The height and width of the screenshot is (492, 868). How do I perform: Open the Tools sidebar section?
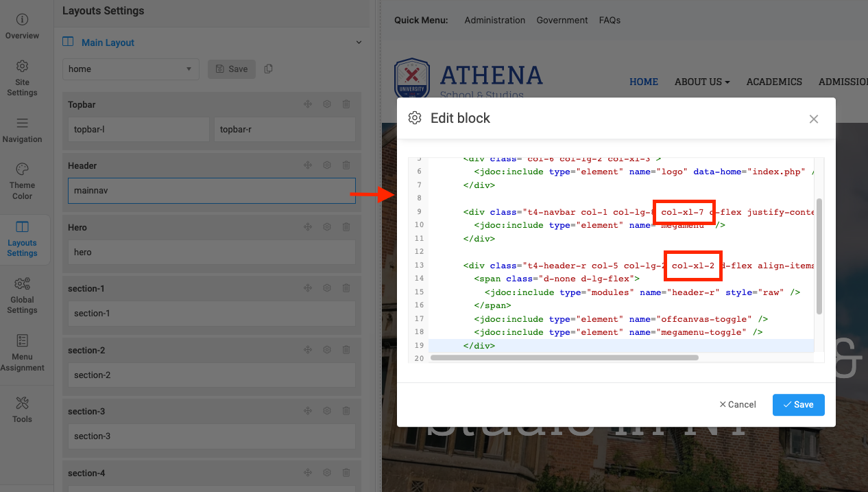(22, 409)
